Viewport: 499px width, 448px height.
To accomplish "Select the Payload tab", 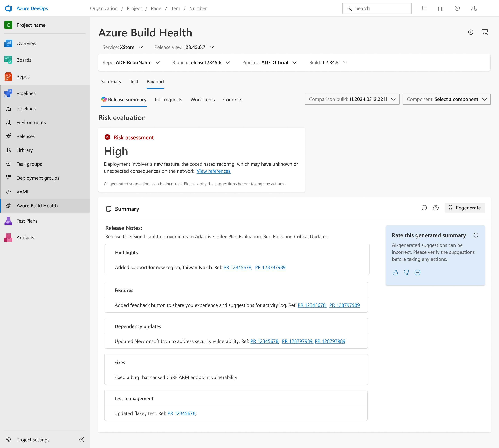I will click(x=155, y=81).
